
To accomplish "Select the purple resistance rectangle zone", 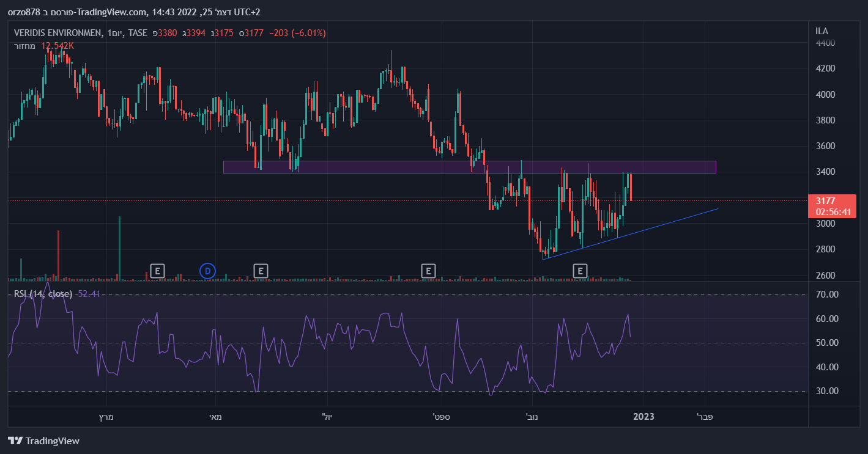I will click(x=469, y=167).
